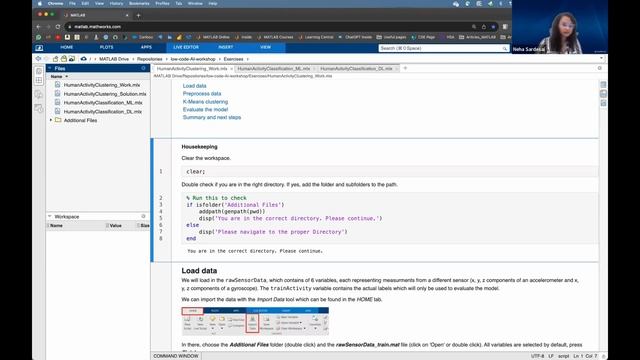This screenshot has height=360, width=640.
Task: Click UTF-8 in the status bar
Action: (537, 356)
